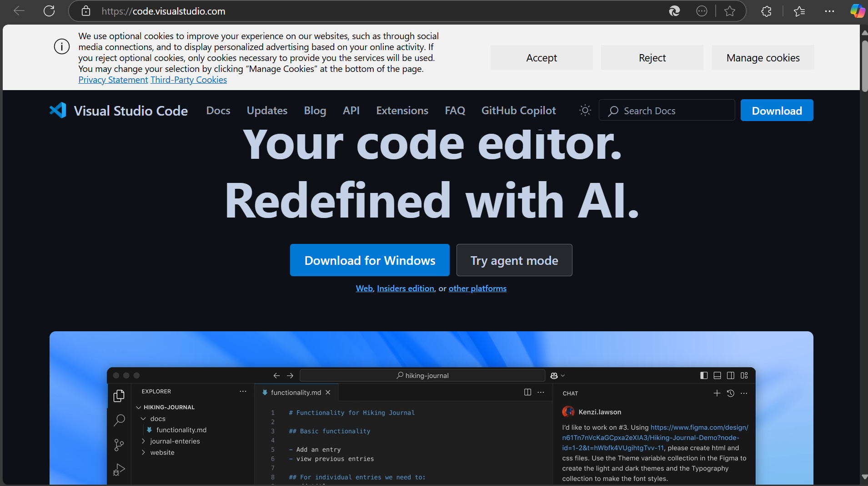Click the Visual Studio Code logo

[x=58, y=111]
